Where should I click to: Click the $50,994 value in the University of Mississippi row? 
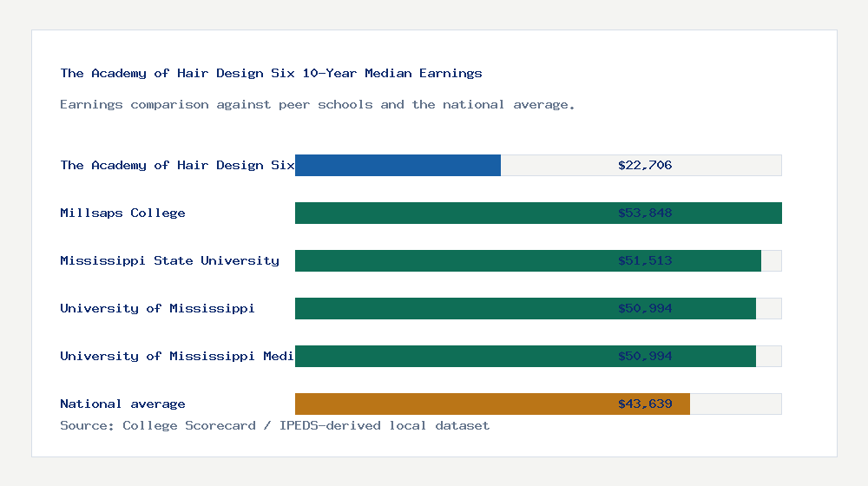(x=645, y=308)
